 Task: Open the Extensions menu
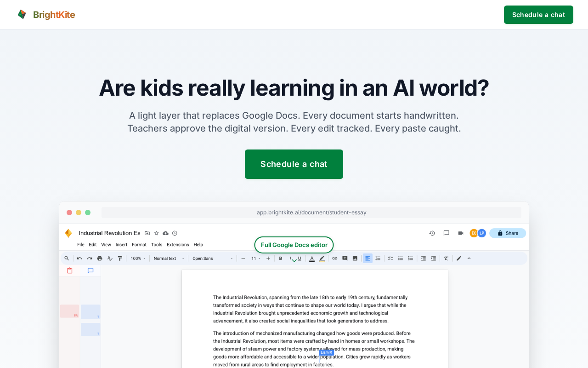tap(178, 245)
